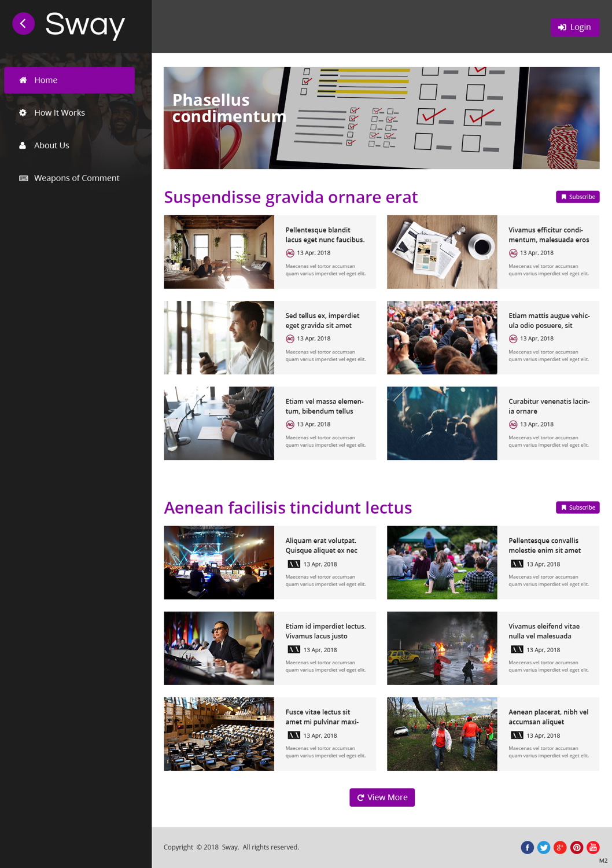This screenshot has height=868, width=612.
Task: Click the parliament chamber thumbnail
Action: [x=219, y=734]
